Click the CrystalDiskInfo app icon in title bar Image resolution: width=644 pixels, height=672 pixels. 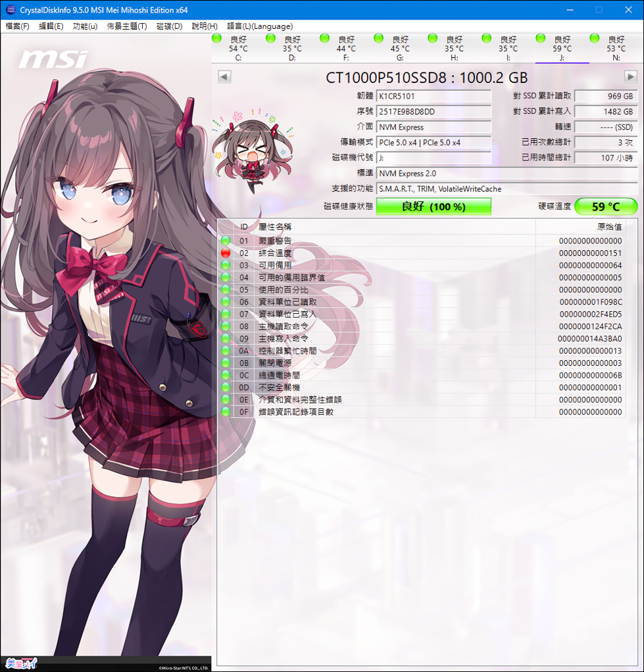pyautogui.click(x=11, y=9)
